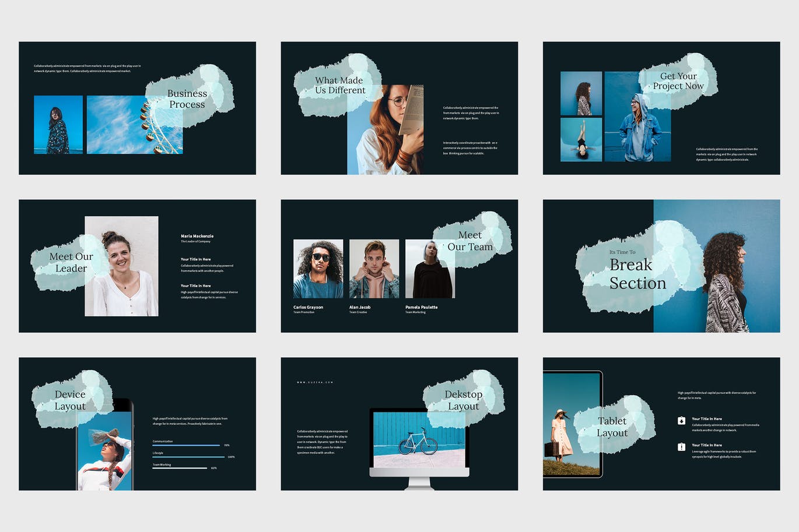Click Alan Jacob's portrait thumbnail
The height and width of the screenshot is (532, 799).
[374, 268]
